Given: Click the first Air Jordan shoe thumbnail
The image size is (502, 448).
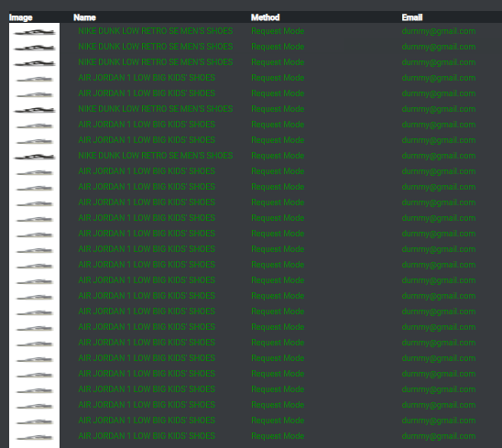Looking at the screenshot, I should pyautogui.click(x=34, y=79).
